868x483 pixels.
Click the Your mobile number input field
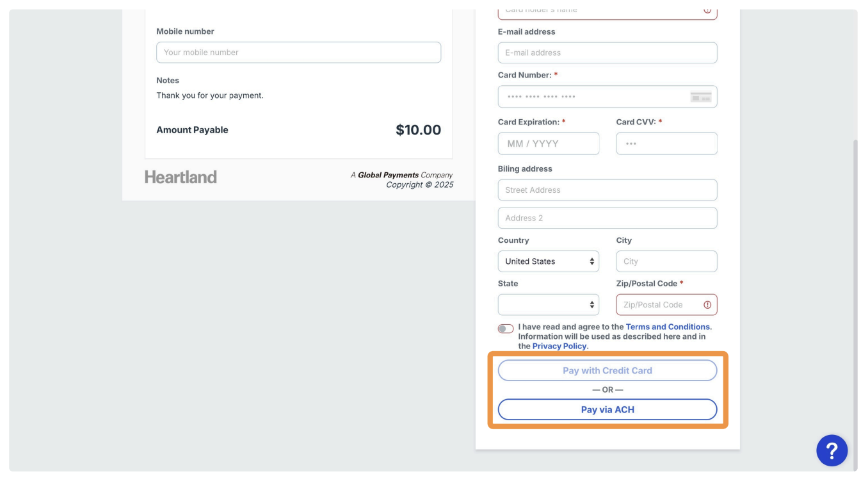click(298, 53)
